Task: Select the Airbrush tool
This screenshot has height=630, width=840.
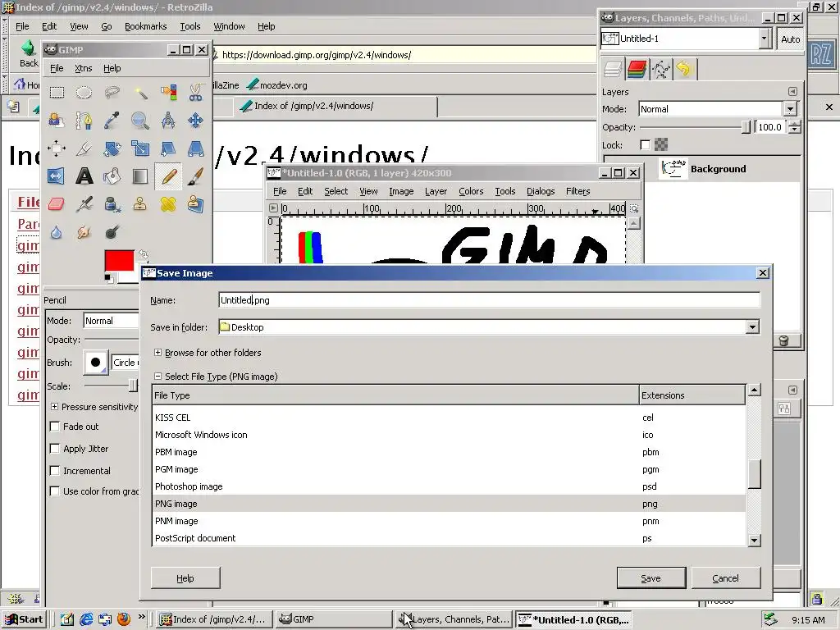Action: (84, 204)
